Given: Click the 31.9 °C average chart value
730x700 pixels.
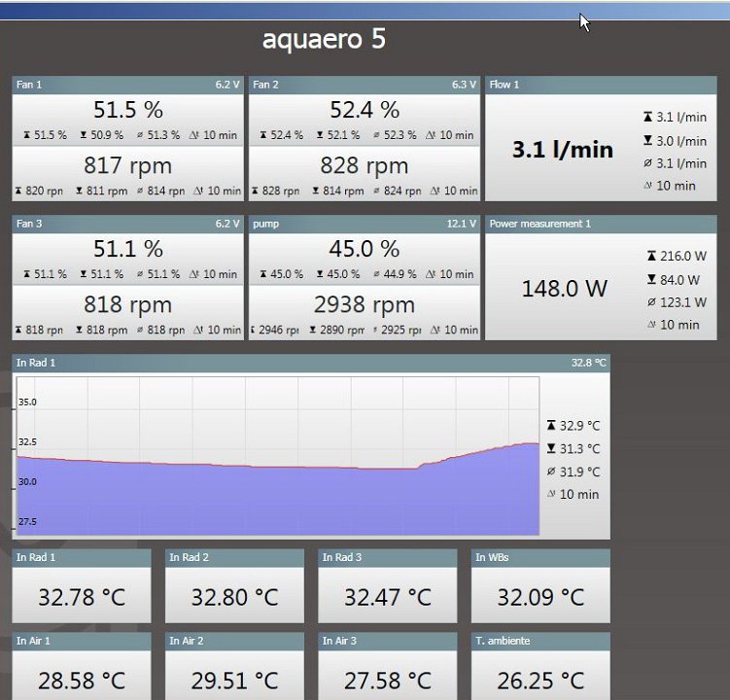Looking at the screenshot, I should (579, 472).
